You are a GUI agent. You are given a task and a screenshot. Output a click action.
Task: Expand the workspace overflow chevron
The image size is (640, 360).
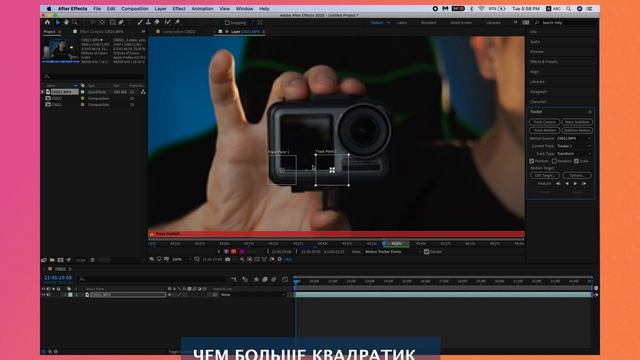516,22
